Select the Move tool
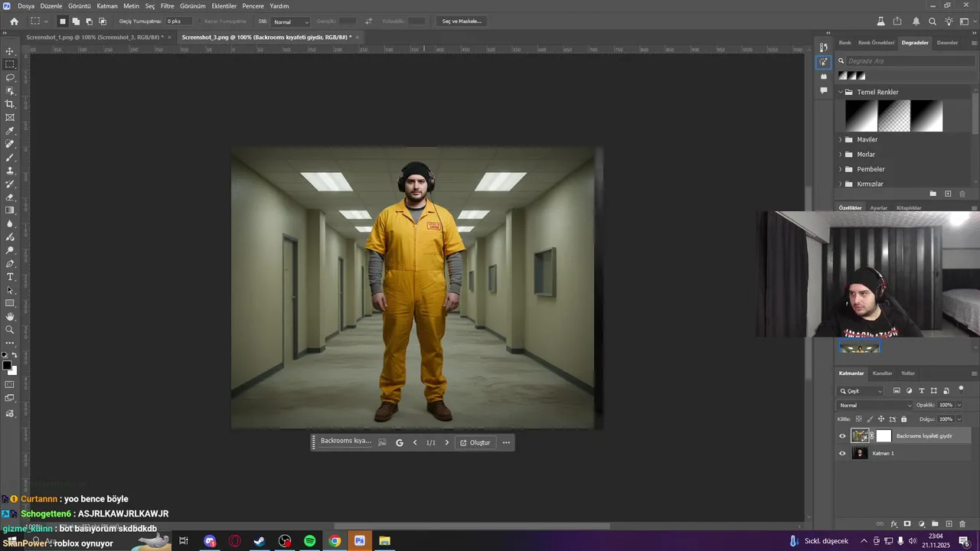The image size is (980, 551). 10,51
